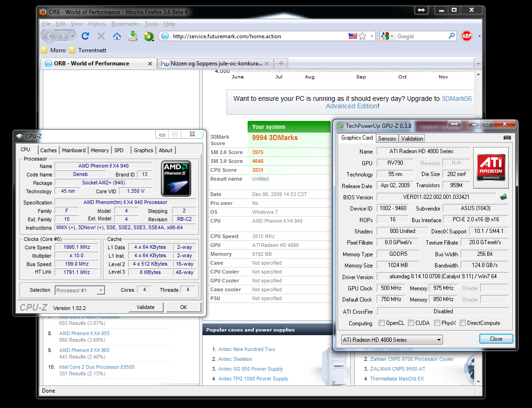Switch to the Mainboard tab in CPU-Z
This screenshot has height=408, width=532.
[x=74, y=150]
